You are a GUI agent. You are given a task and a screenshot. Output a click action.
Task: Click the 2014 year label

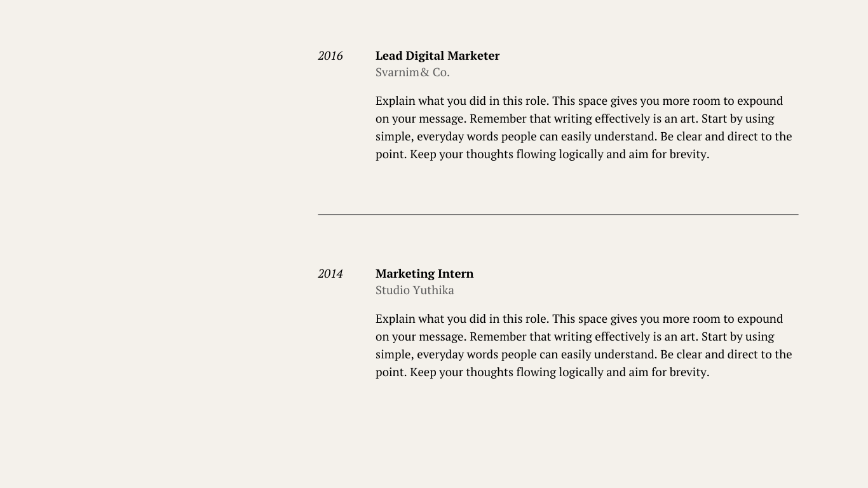pyautogui.click(x=330, y=274)
